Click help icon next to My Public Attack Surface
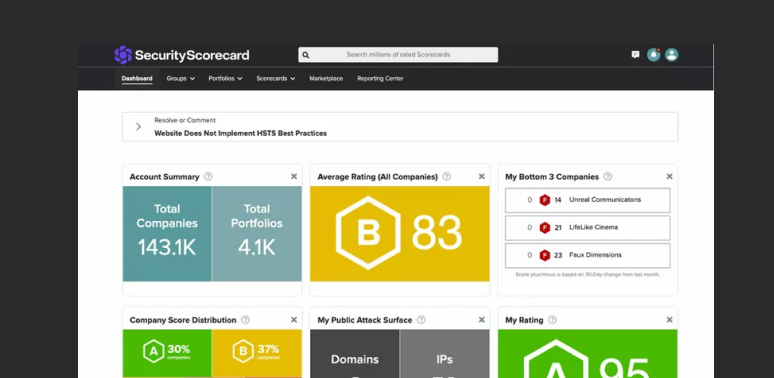This screenshot has height=378, width=774. (x=421, y=320)
